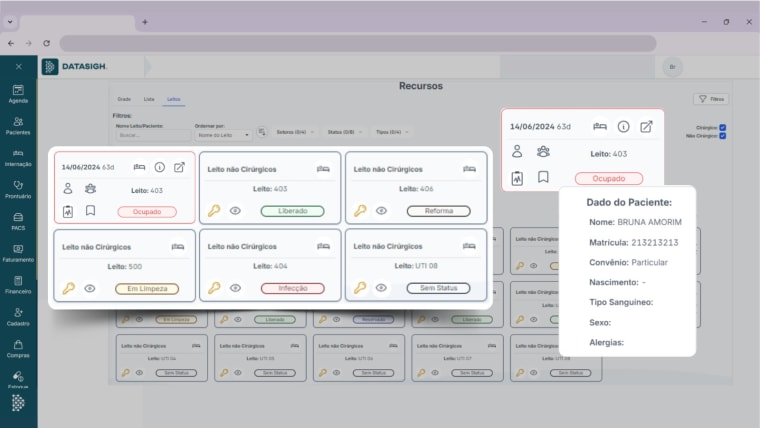The width and height of the screenshot is (760, 428).
Task: Click the bed icon in the card above Dado do Paciente
Action: [x=600, y=127]
